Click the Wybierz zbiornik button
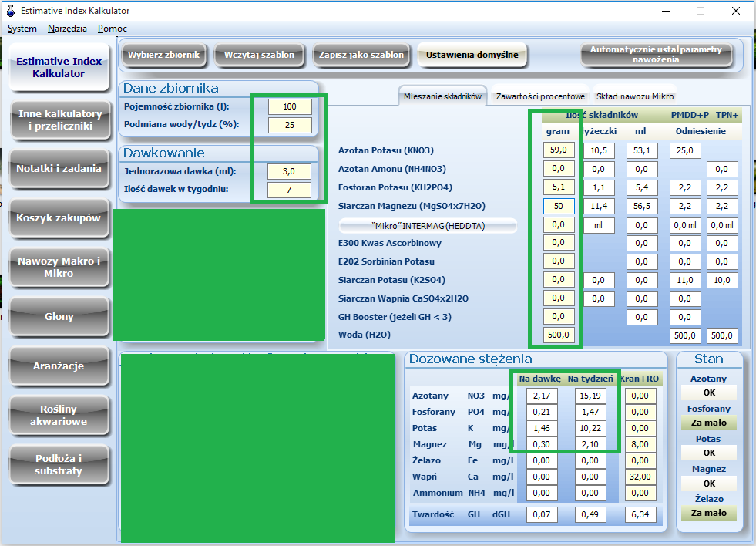Viewport: 756px width, 546px height. 163,55
